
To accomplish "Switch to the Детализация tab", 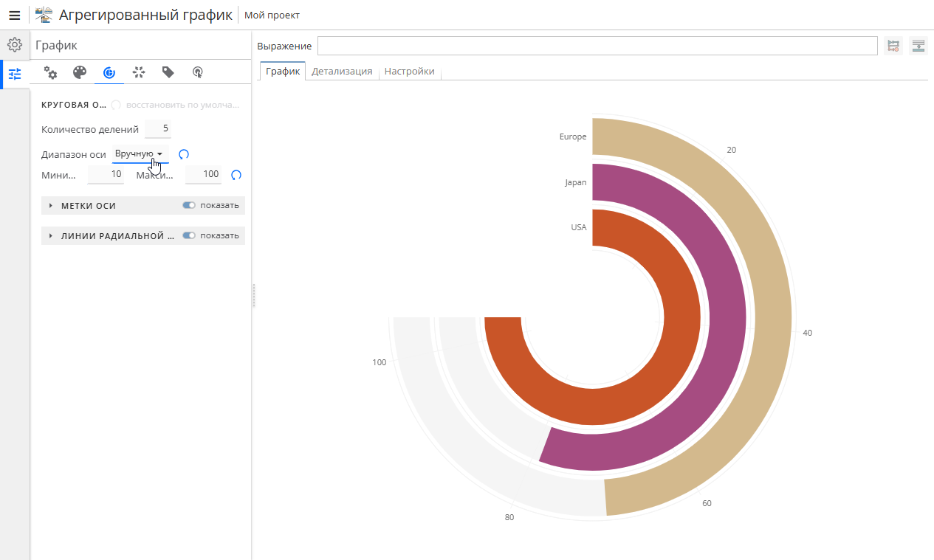I will (x=342, y=72).
